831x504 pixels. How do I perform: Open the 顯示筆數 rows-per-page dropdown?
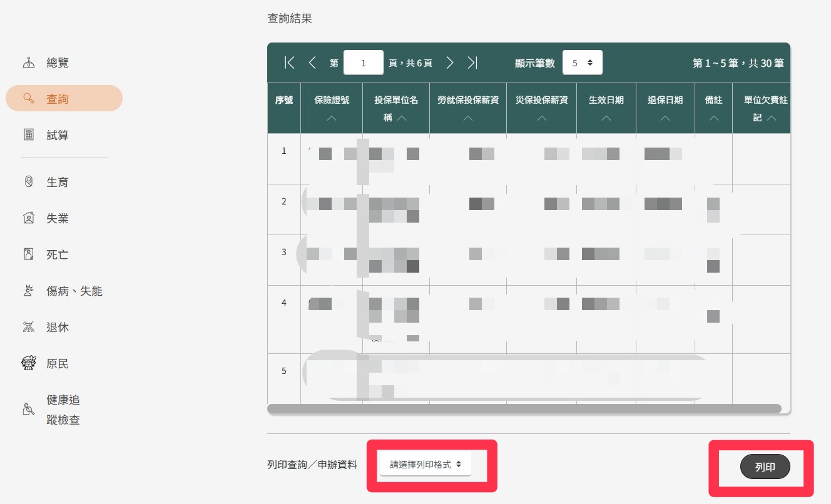tap(582, 63)
